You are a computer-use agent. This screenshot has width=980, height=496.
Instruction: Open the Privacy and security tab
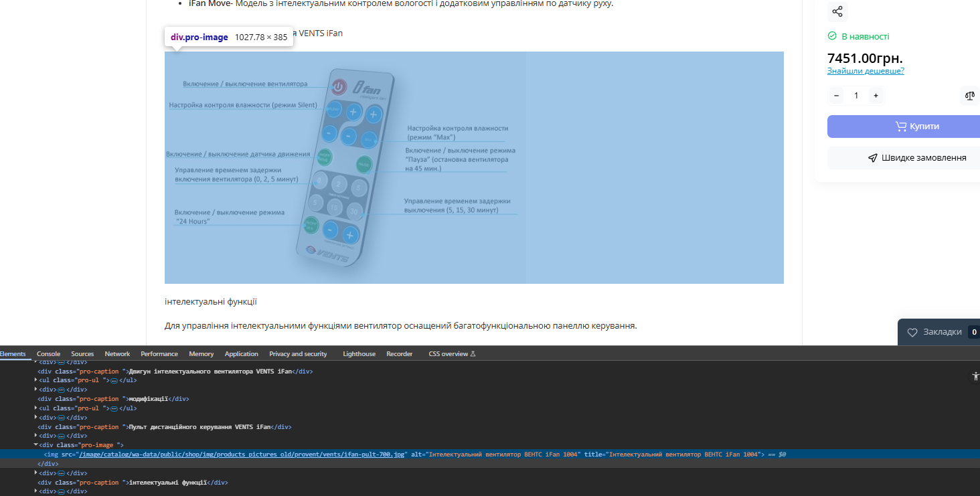pyautogui.click(x=298, y=353)
